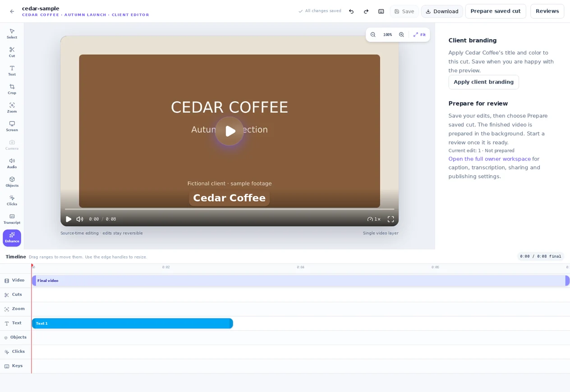The height and width of the screenshot is (392, 570).
Task: Select the Keys track label
Action: [17, 365]
